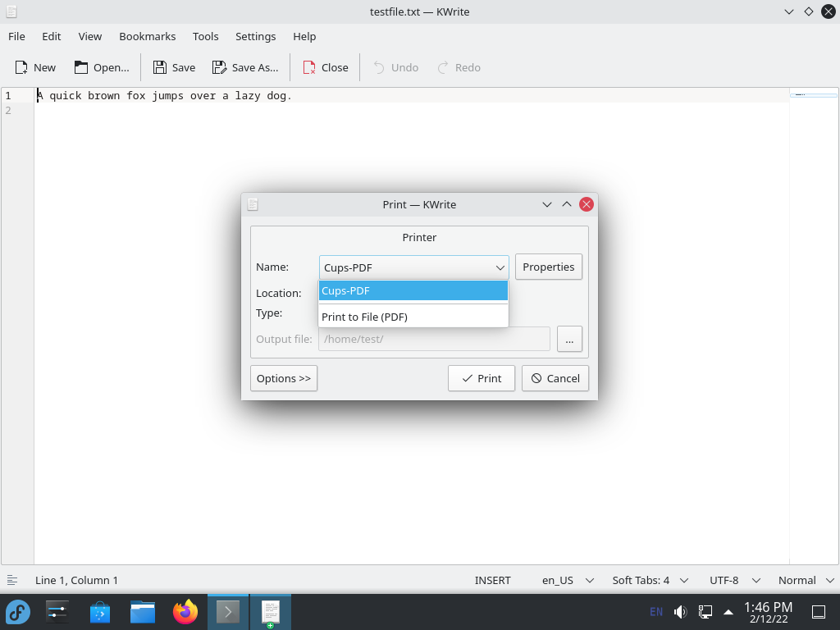The image size is (840, 630).
Task: Click the KWrite taskbar entry
Action: (x=271, y=612)
